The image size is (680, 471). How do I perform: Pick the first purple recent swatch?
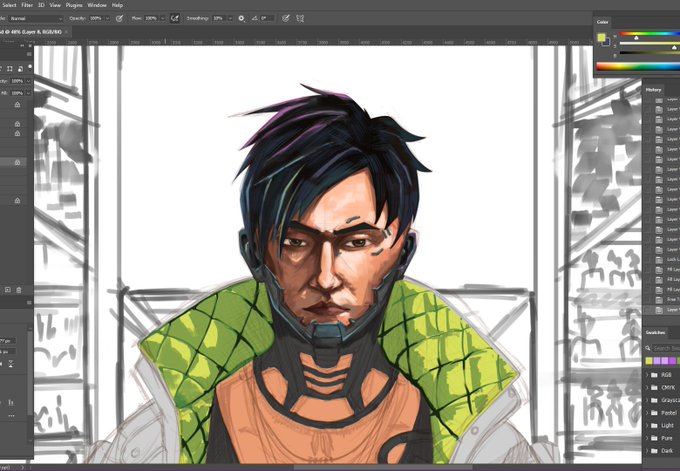click(x=657, y=361)
